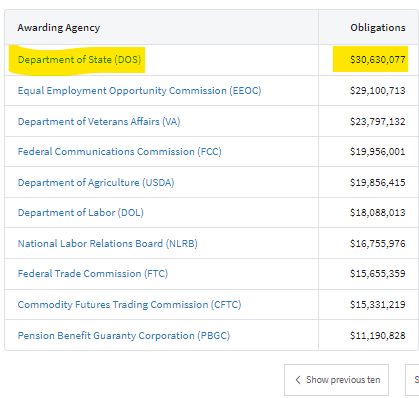Select the $19,856,415 obligations value
The image size is (419, 398).
[x=378, y=183]
